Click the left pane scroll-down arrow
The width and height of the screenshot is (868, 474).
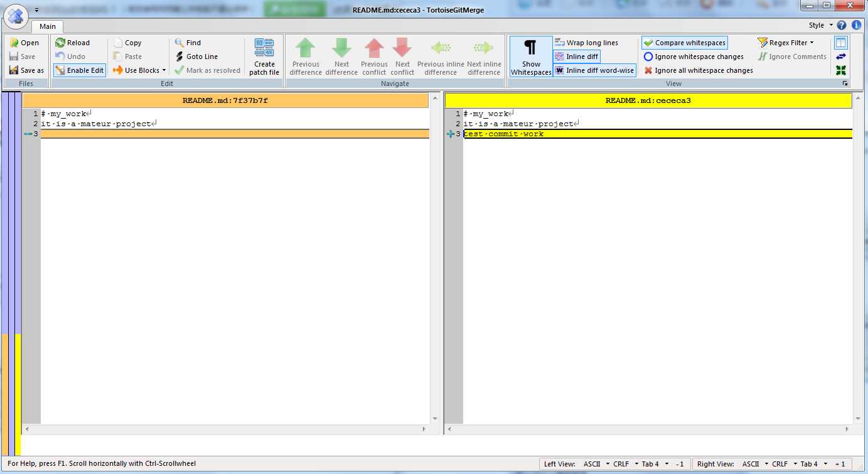[x=434, y=419]
